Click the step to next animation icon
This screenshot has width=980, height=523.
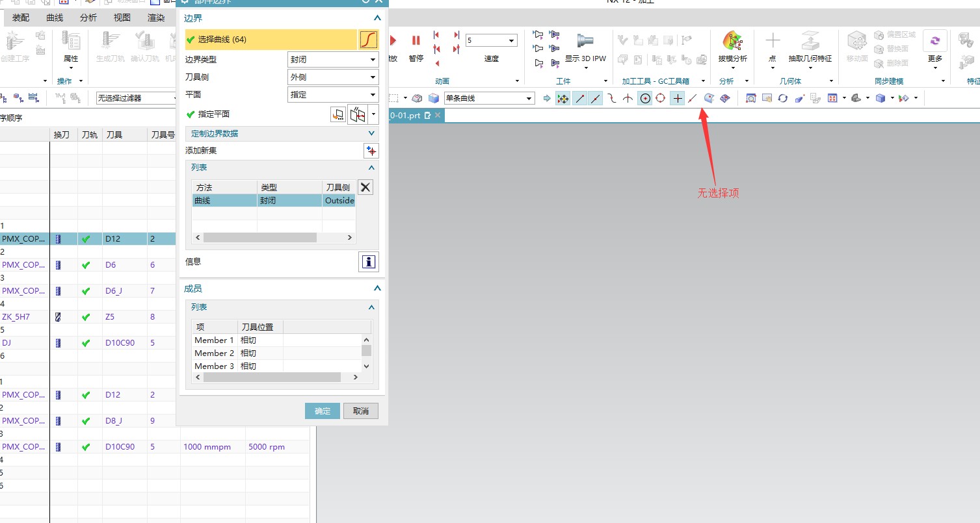pyautogui.click(x=457, y=34)
